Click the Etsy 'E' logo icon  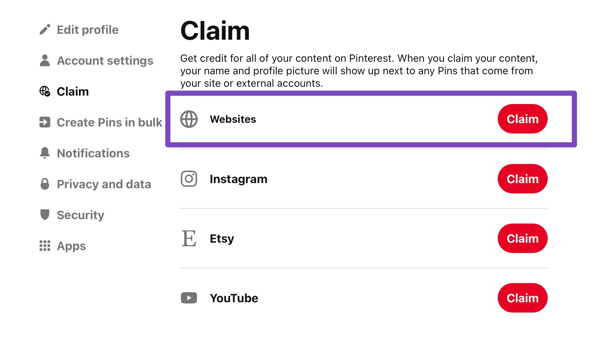coord(189,238)
